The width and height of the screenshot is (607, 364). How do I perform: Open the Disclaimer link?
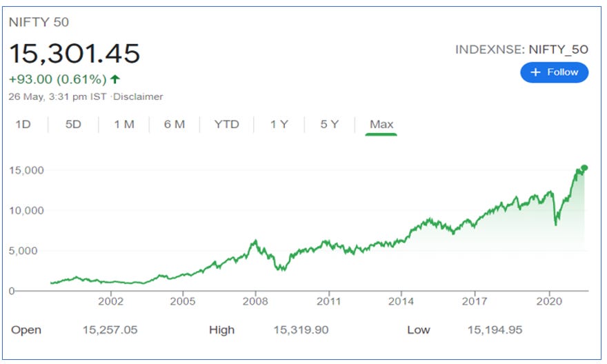pyautogui.click(x=138, y=97)
